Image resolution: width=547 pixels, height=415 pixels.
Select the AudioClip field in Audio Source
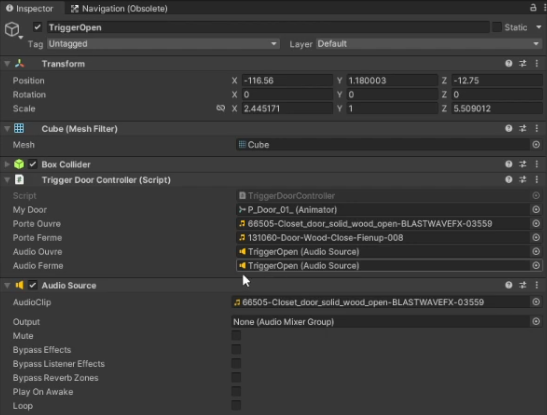tap(380, 302)
